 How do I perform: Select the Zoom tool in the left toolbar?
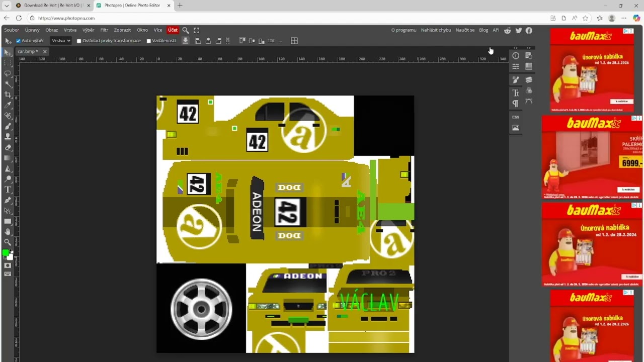click(x=8, y=242)
